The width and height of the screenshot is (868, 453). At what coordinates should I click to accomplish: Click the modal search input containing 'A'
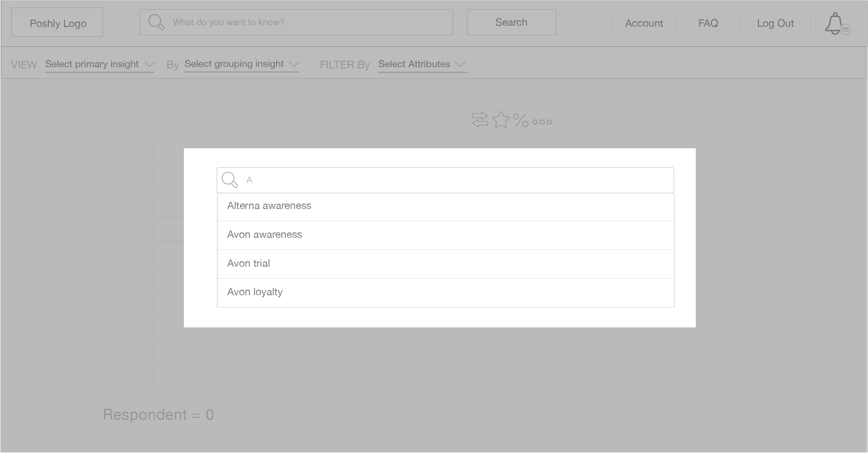[x=445, y=180]
